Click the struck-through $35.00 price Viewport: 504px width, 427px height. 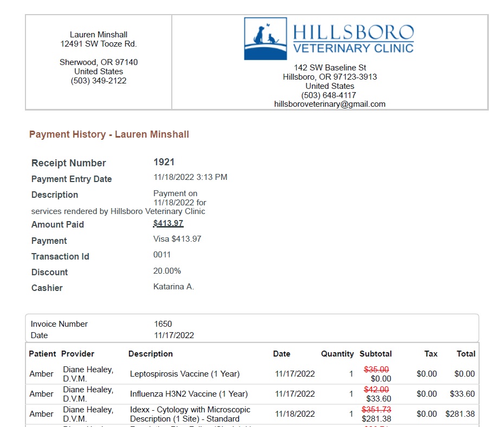377,370
